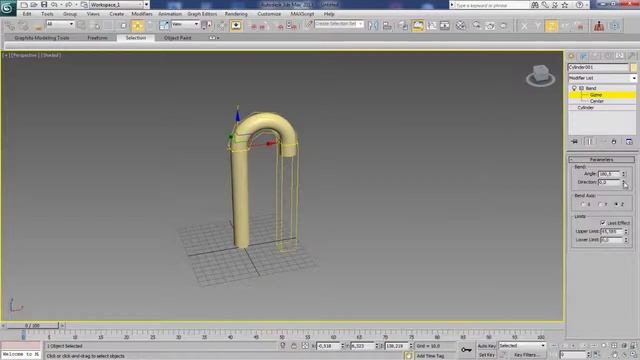Click the Set Key big key icon
This screenshot has width=640, height=360.
[x=466, y=350]
